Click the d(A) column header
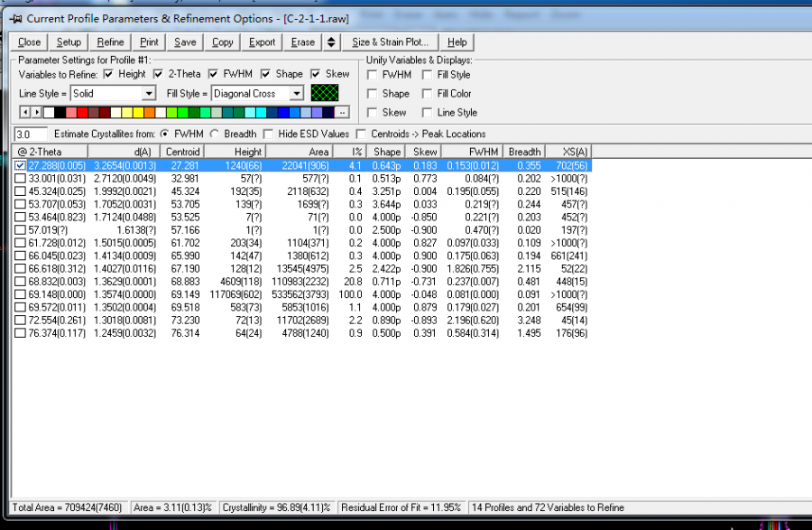Screen dimensions: 812x530 (125, 152)
